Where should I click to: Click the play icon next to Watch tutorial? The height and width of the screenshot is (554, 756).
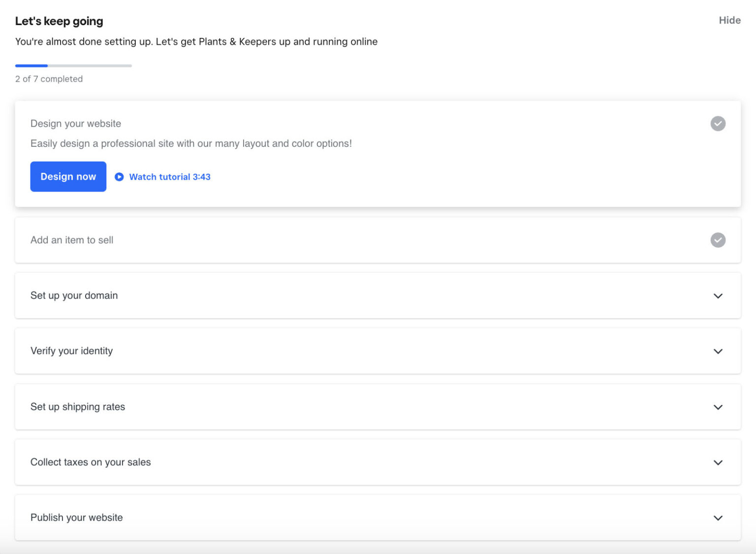pyautogui.click(x=119, y=177)
